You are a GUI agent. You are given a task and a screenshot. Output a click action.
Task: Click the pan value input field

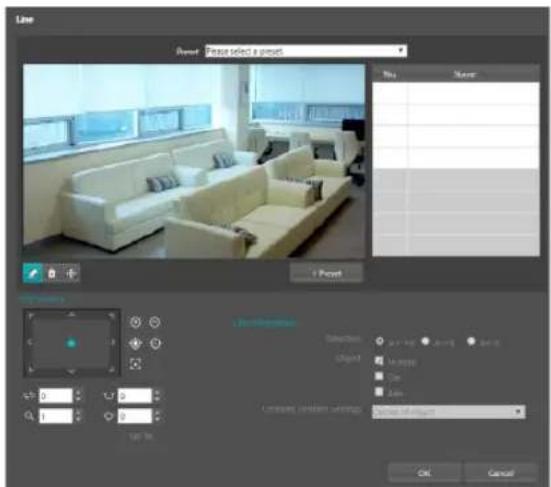(56, 396)
